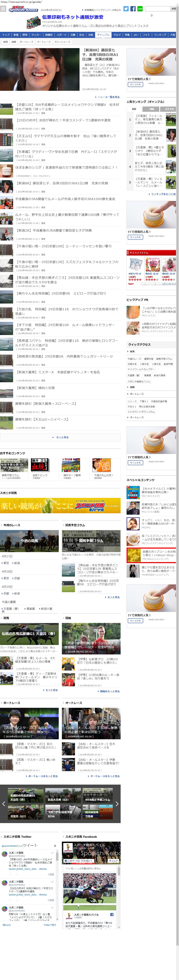Expand the ボートレース section in クイックアクセス
The image size is (179, 980).
pos(151,394)
